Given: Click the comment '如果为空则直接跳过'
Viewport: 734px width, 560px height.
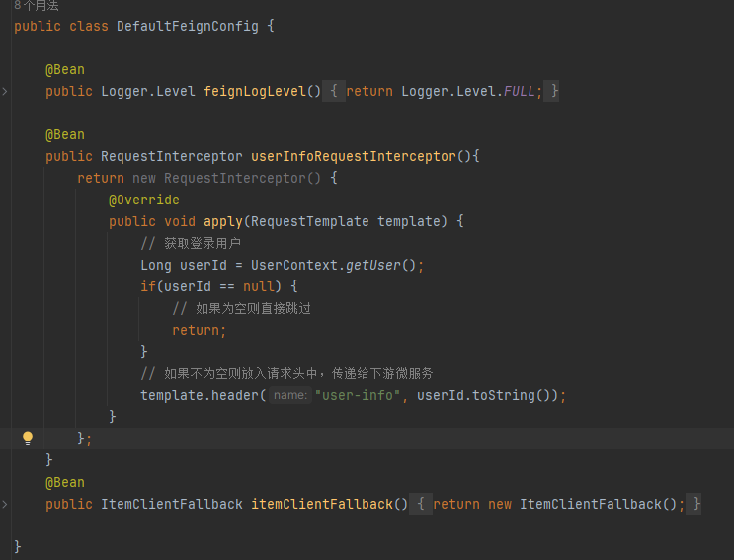Looking at the screenshot, I should pyautogui.click(x=242, y=309).
